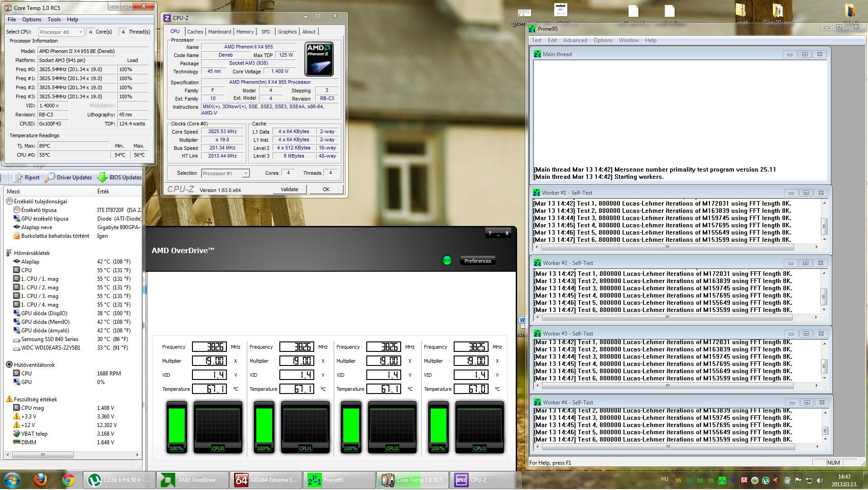
Task: Open the Select CPU dropdown in Core Temp
Action: (x=61, y=32)
